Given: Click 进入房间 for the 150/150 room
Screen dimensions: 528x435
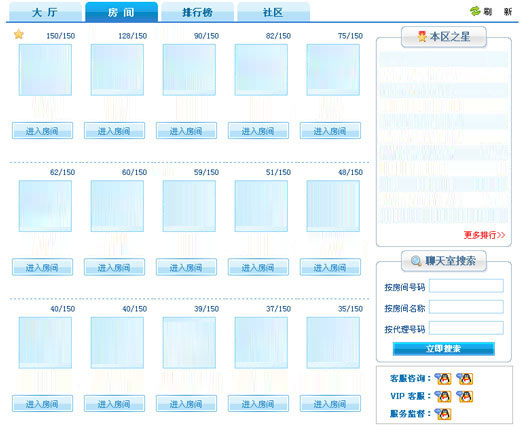Looking at the screenshot, I should point(42,131).
